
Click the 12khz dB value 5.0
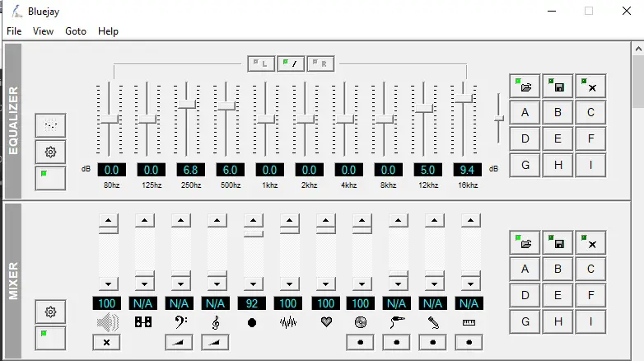(x=427, y=170)
